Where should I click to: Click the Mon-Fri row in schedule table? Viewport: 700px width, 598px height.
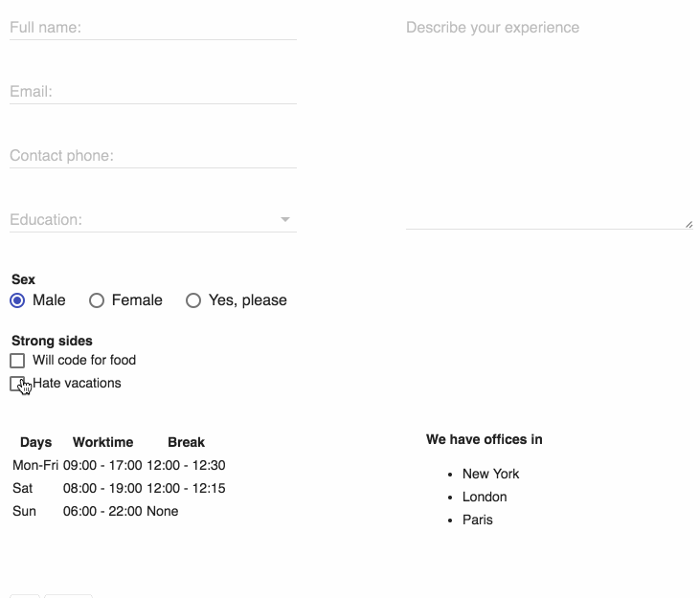(119, 466)
